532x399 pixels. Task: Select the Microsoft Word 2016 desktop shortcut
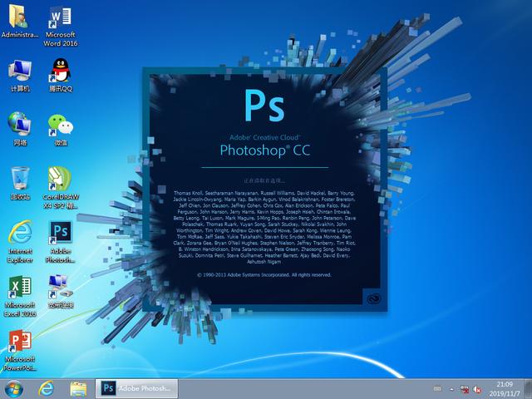click(61, 26)
